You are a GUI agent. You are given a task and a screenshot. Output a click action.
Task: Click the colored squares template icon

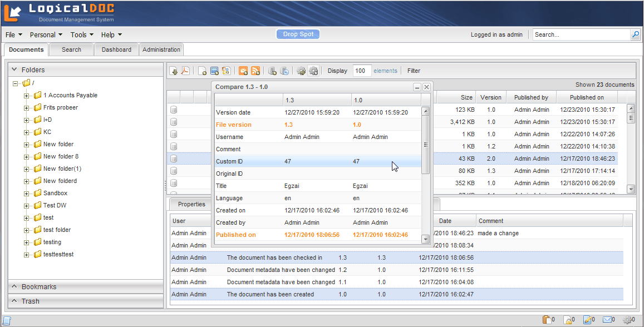point(226,71)
